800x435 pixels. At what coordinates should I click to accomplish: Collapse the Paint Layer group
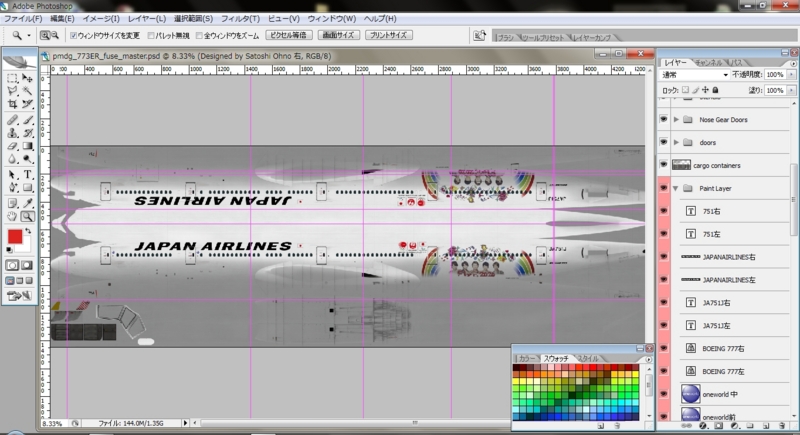coord(676,188)
